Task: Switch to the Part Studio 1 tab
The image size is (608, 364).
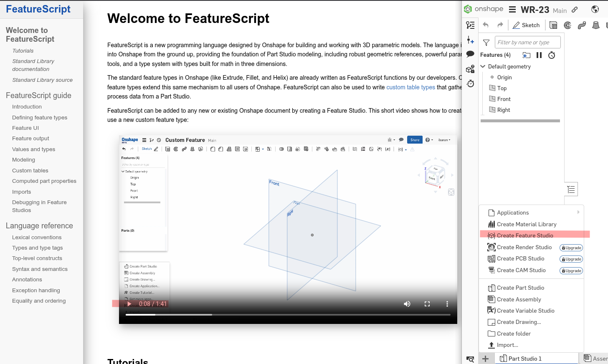Action: (x=537, y=359)
